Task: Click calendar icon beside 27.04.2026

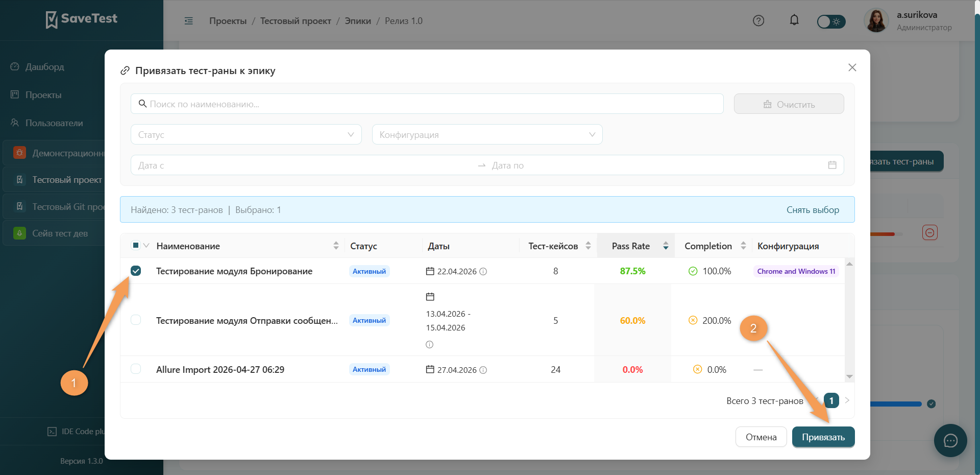Action: coord(430,369)
